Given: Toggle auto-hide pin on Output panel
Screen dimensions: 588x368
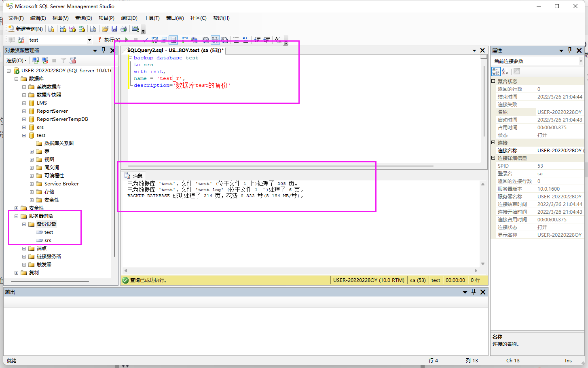Looking at the screenshot, I should coord(474,292).
